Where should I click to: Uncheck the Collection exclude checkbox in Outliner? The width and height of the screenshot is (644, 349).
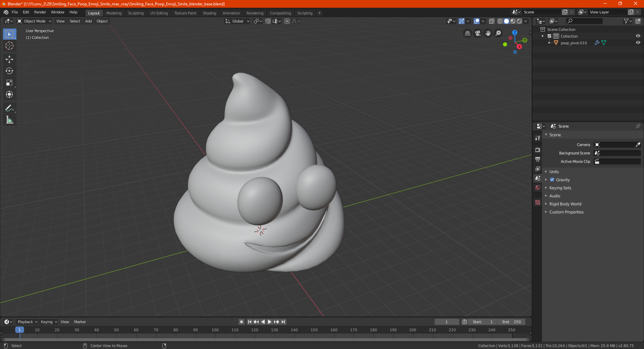click(x=549, y=36)
